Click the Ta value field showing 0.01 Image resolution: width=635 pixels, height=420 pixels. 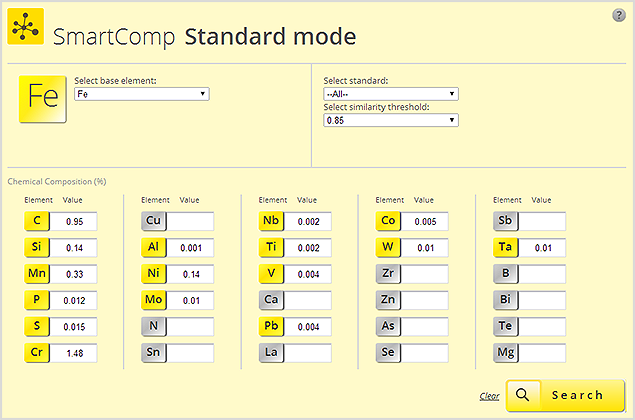pyautogui.click(x=542, y=248)
